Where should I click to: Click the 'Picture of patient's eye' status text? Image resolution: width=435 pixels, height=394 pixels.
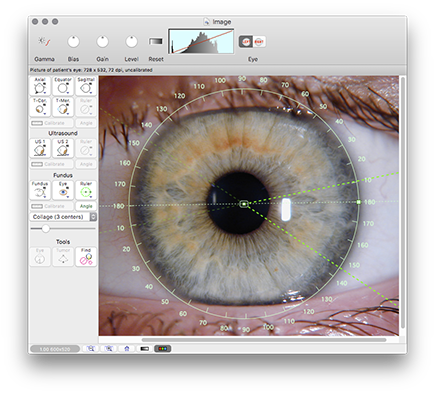[91, 70]
